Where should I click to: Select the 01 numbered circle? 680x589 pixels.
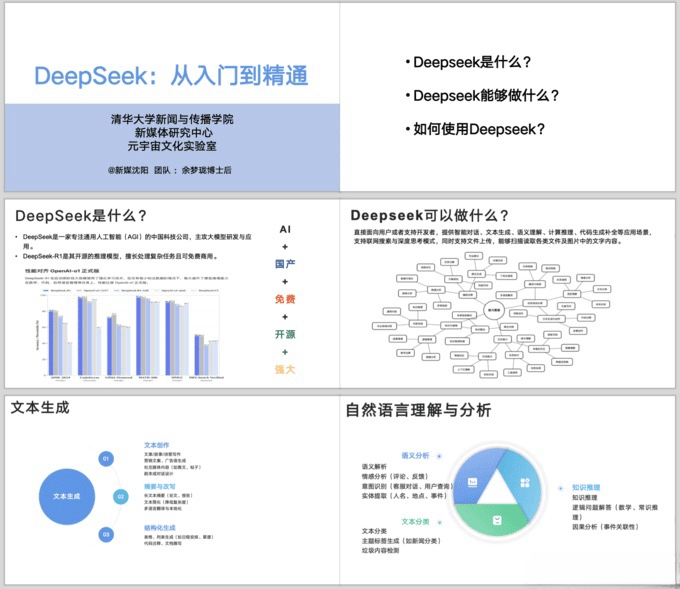[106, 458]
